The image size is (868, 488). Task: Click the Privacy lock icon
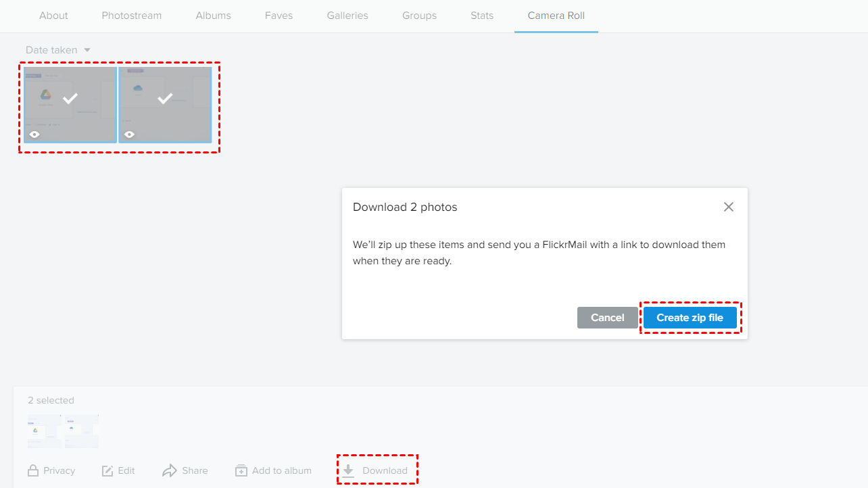(33, 470)
